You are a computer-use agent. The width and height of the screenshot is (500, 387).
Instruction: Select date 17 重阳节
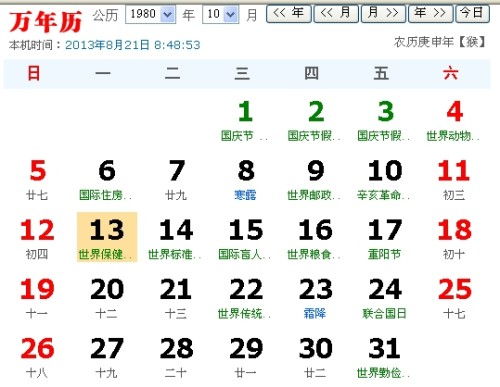[x=385, y=239]
